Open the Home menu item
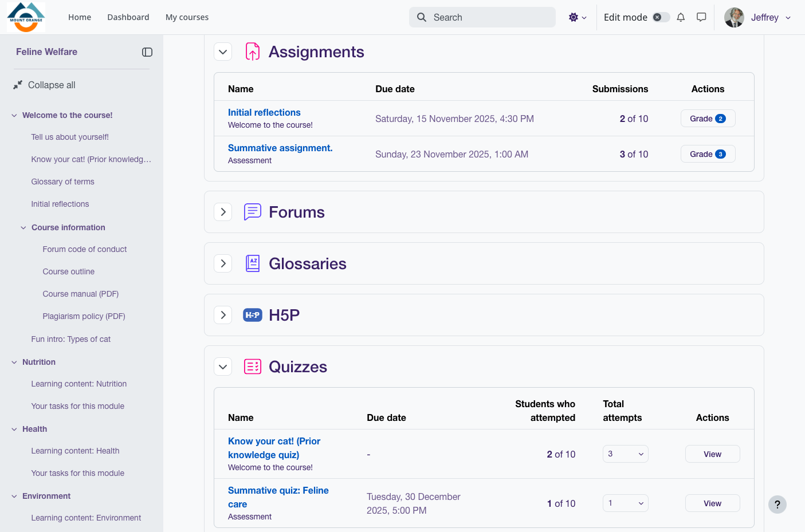The width and height of the screenshot is (805, 532). [x=80, y=17]
